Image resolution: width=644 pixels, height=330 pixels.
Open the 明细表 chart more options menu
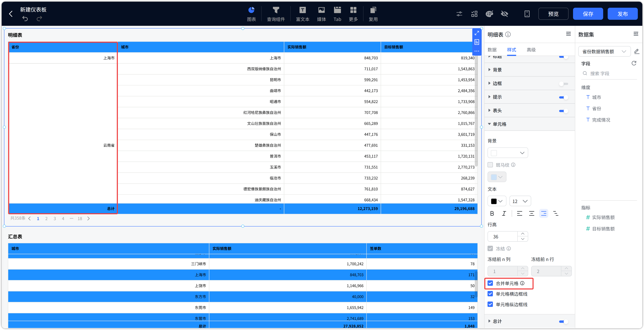click(x=477, y=51)
